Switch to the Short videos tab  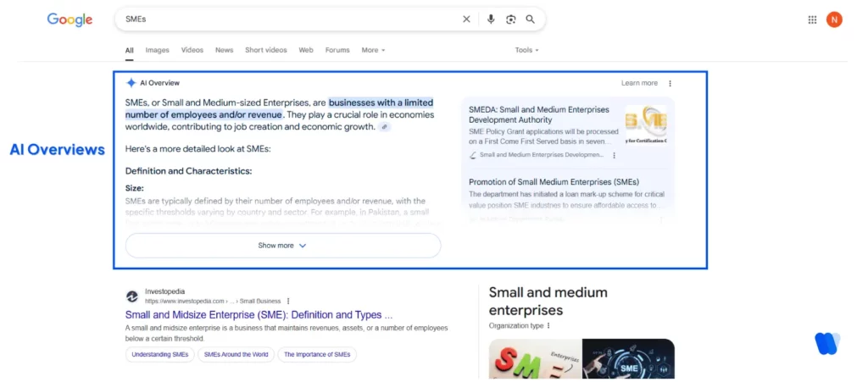click(265, 50)
